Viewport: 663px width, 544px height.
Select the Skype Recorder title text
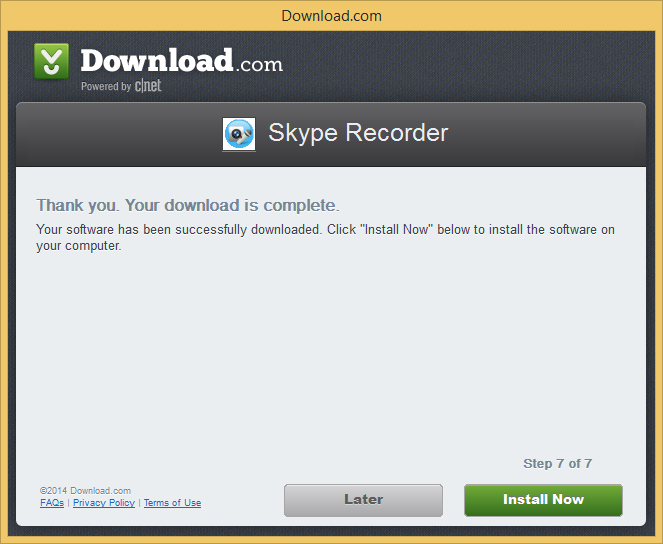pos(358,133)
